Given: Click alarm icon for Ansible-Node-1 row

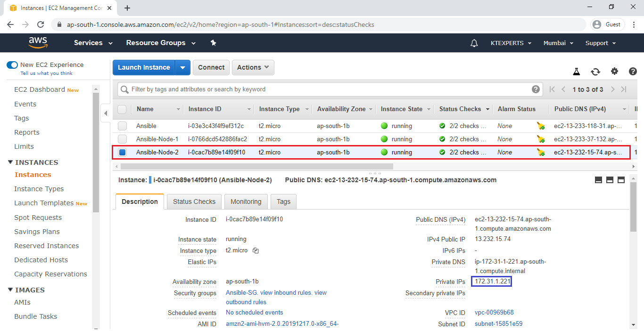Looking at the screenshot, I should click(x=540, y=139).
